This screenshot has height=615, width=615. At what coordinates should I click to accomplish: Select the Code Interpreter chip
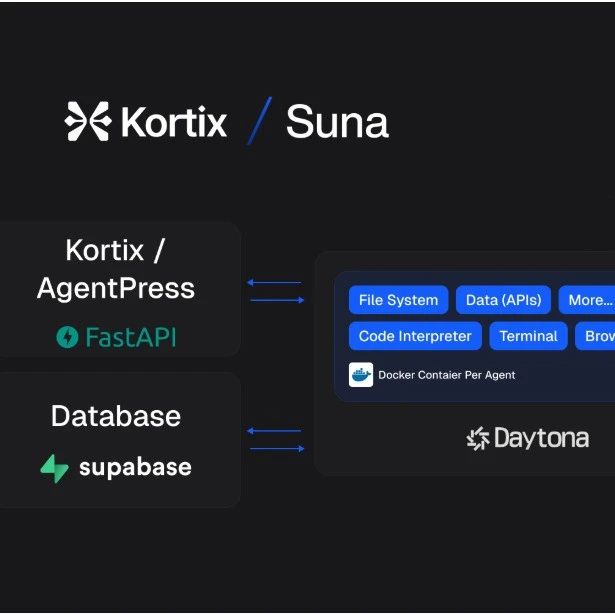coord(415,336)
